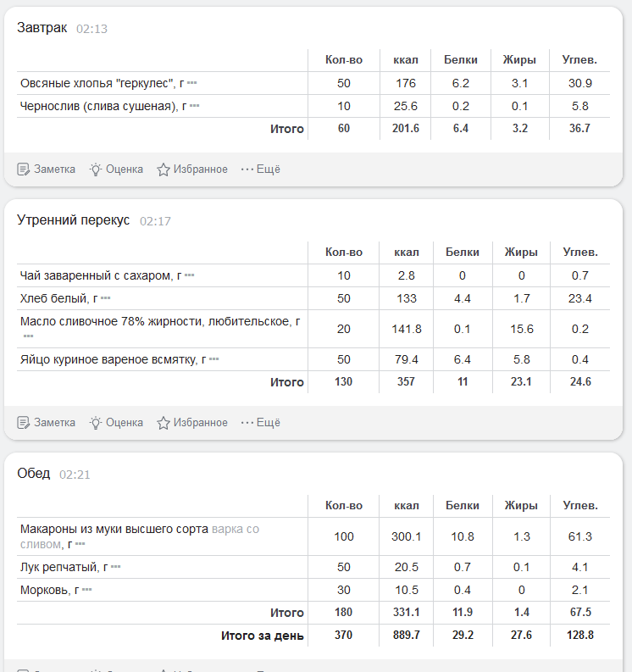The image size is (632, 672).
Task: Click the Оценка lightbulb icon under Завтрак
Action: 96,169
